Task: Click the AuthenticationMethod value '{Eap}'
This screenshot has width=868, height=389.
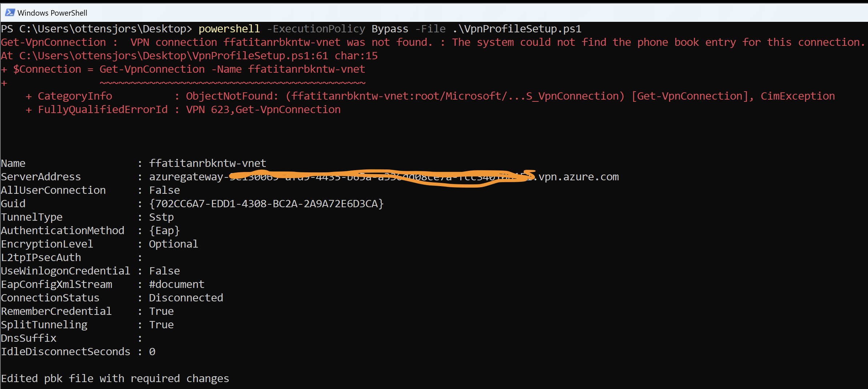Action: pos(164,230)
